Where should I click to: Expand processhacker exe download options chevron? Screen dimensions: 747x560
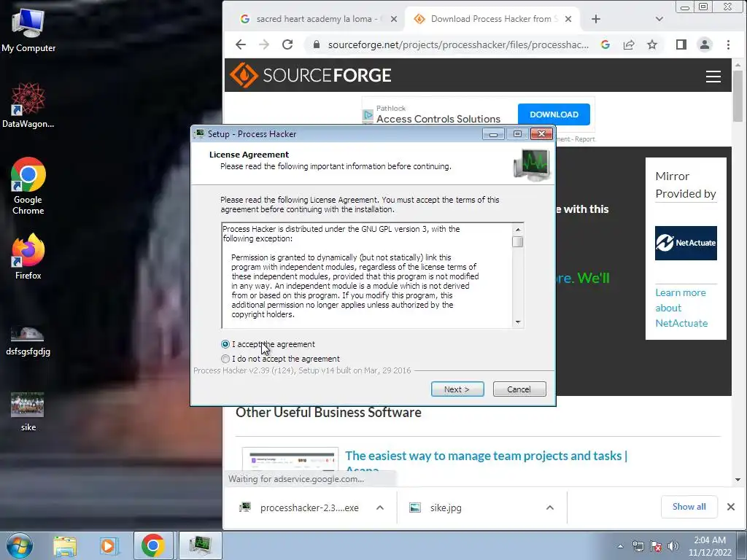pos(379,507)
